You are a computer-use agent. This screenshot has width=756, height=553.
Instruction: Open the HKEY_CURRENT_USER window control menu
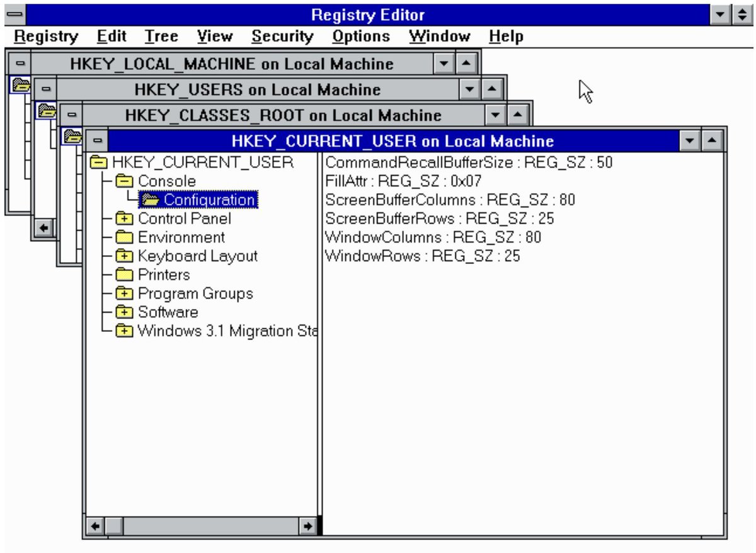(x=96, y=141)
